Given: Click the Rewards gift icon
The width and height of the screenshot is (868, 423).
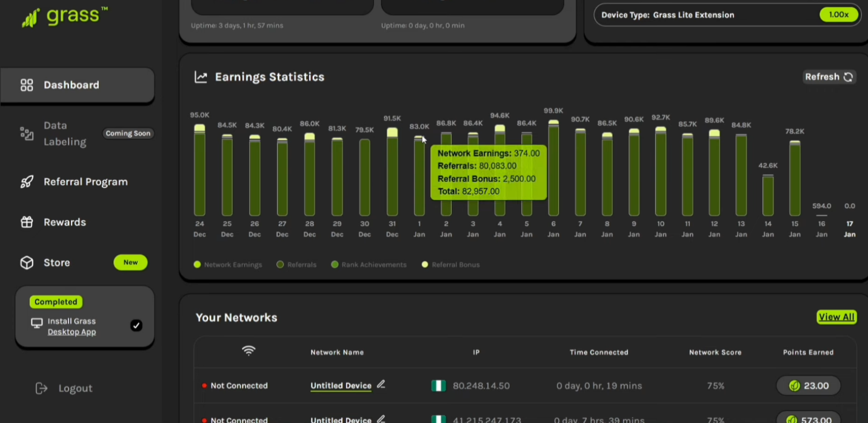Looking at the screenshot, I should (x=27, y=222).
